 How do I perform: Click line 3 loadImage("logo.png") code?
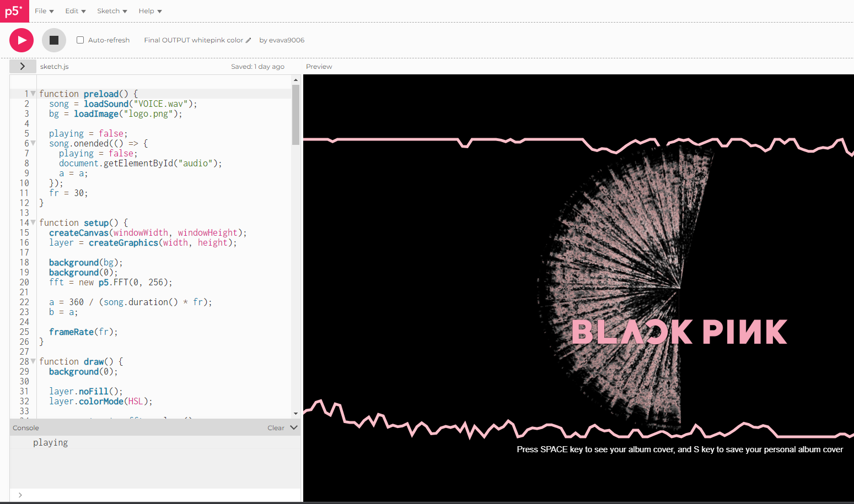(x=116, y=113)
